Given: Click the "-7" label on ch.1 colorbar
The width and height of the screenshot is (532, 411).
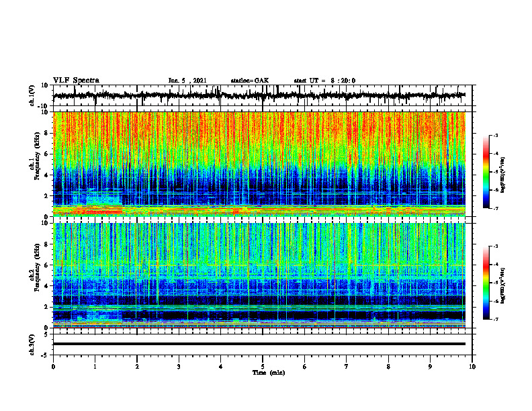Looking at the screenshot, I should click(495, 208).
